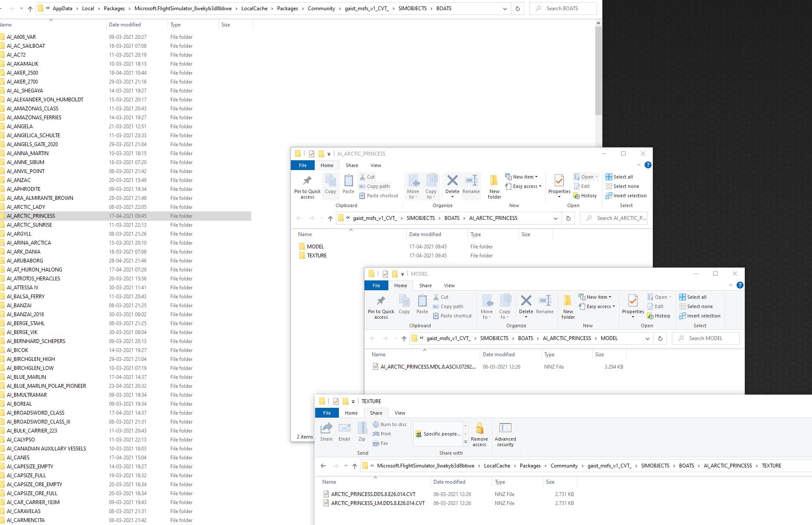
Task: Click the Delete icon in MODEL window ribbon
Action: tap(526, 300)
